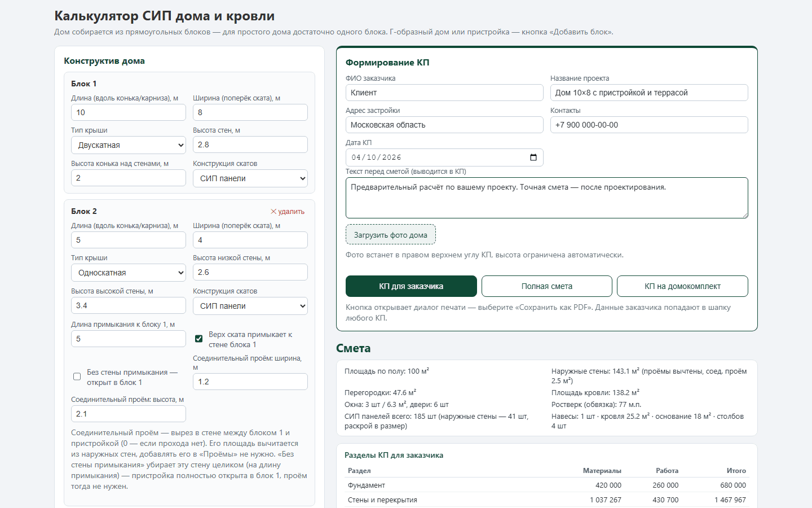Click Стены и перекрытия row label

[x=382, y=500]
